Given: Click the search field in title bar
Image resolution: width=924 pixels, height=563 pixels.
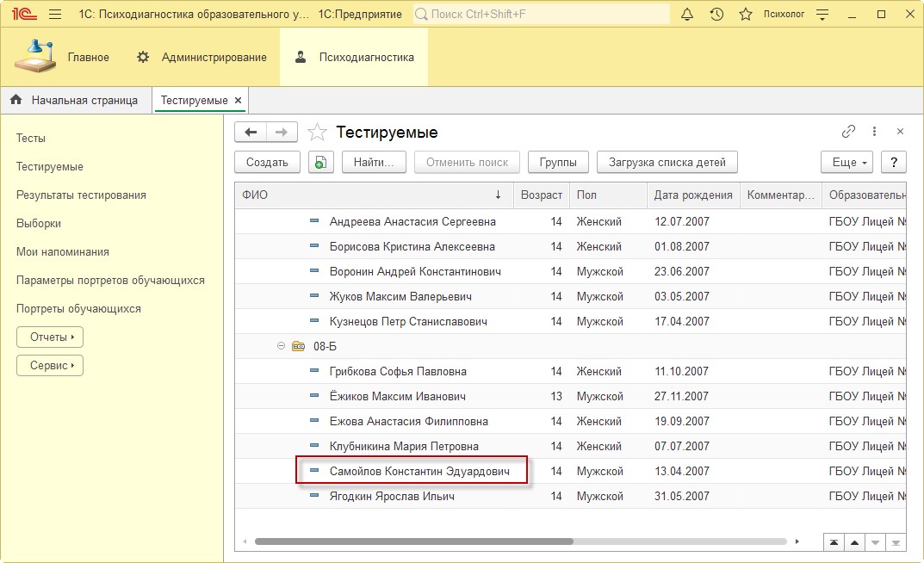Looking at the screenshot, I should point(543,15).
